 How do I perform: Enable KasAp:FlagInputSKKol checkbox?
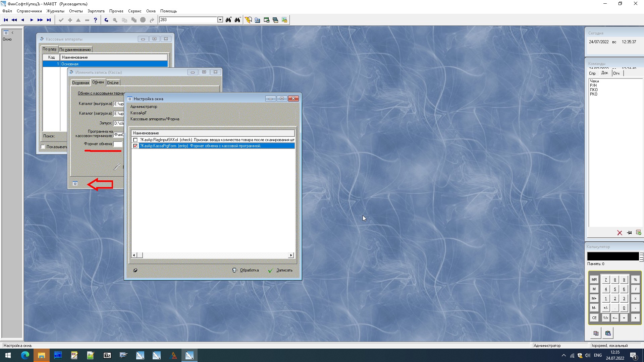tap(136, 140)
